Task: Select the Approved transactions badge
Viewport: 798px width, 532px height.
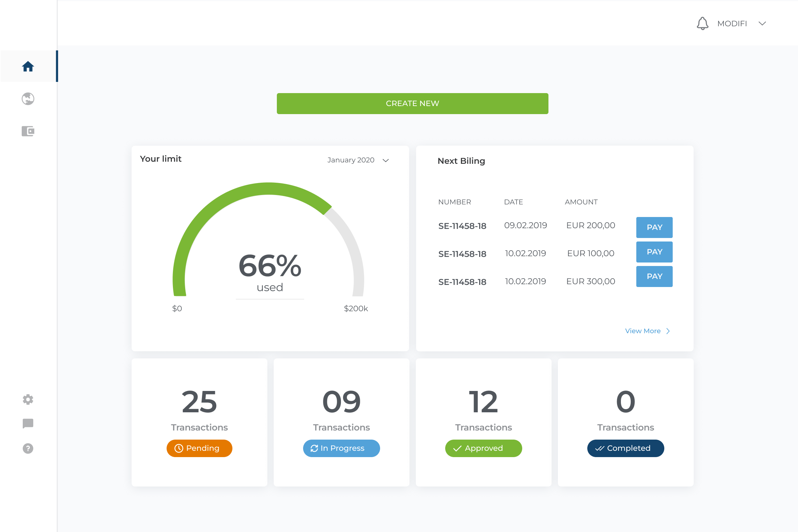Action: click(483, 448)
